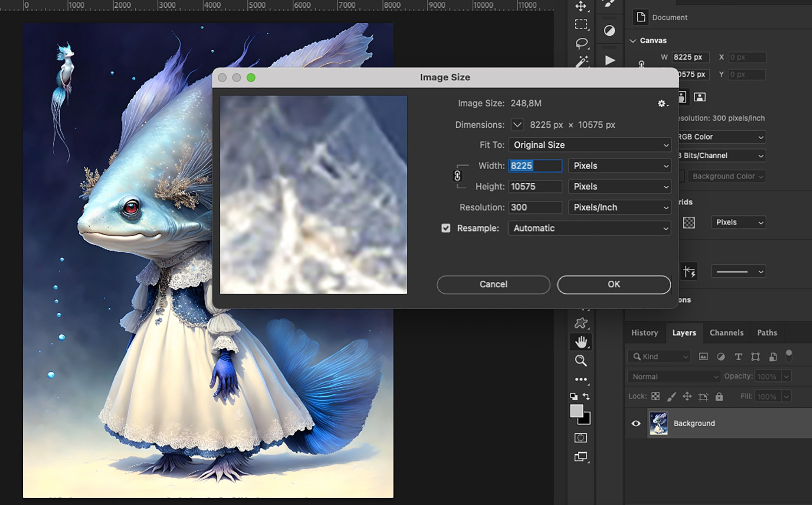This screenshot has width=812, height=505.
Task: Switch to the Channels tab
Action: [x=726, y=333]
